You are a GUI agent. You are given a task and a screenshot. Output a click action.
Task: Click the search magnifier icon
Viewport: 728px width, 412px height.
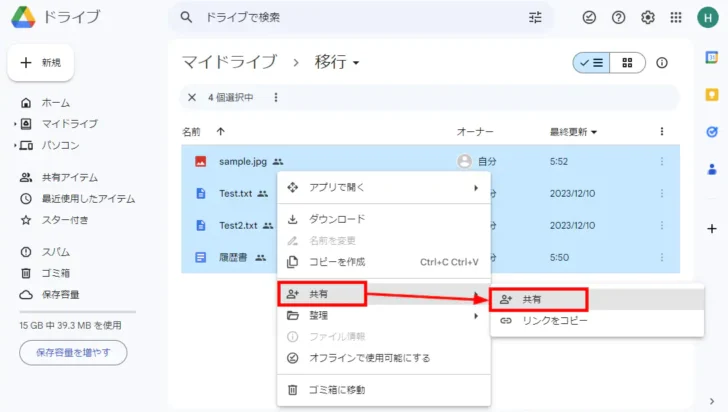(186, 17)
